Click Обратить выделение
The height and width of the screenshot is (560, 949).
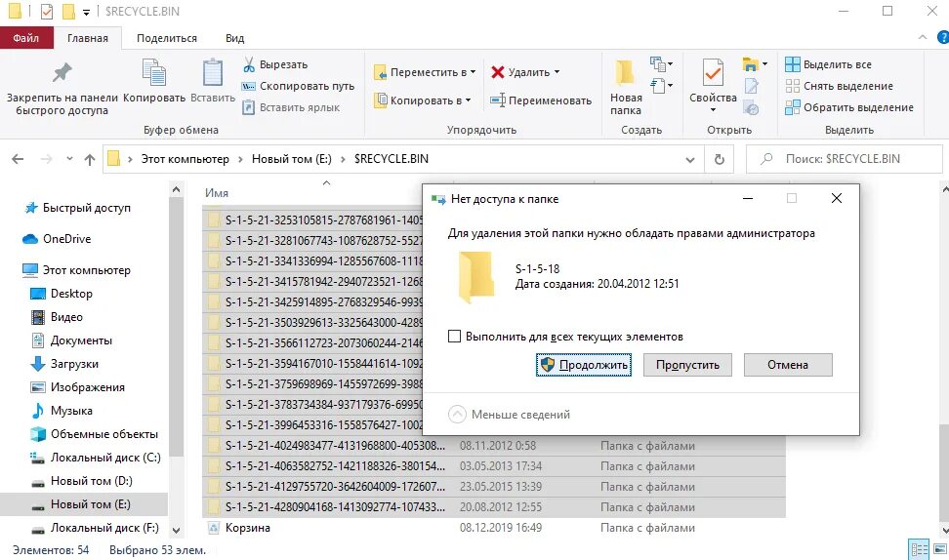(849, 107)
